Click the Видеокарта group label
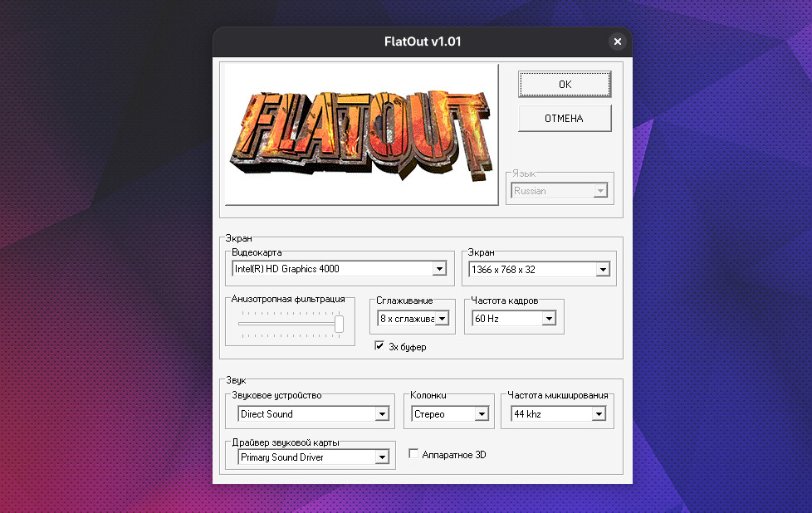 [x=257, y=252]
